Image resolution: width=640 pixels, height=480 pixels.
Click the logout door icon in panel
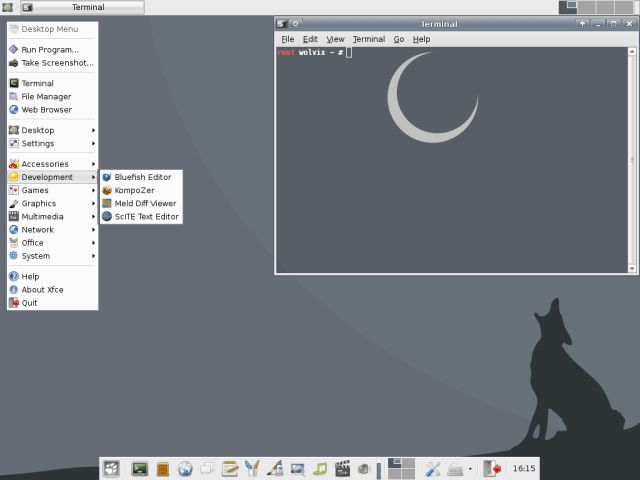(492, 468)
